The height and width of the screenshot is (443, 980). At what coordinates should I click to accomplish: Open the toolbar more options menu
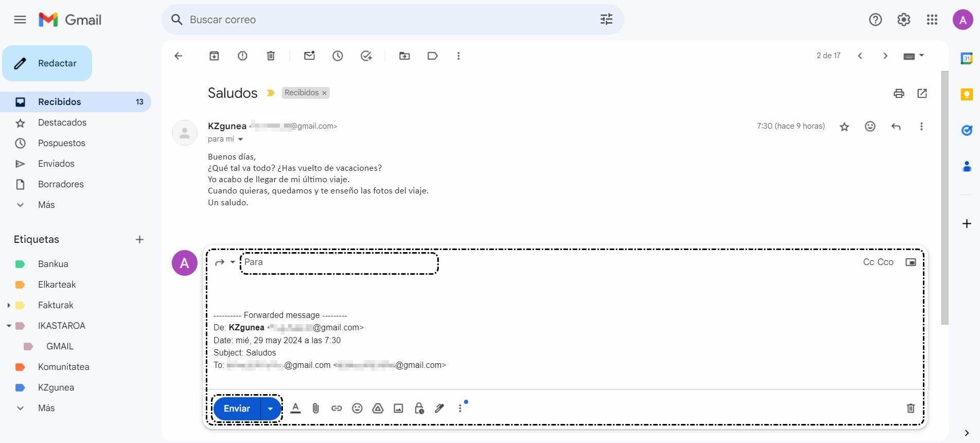point(458,56)
